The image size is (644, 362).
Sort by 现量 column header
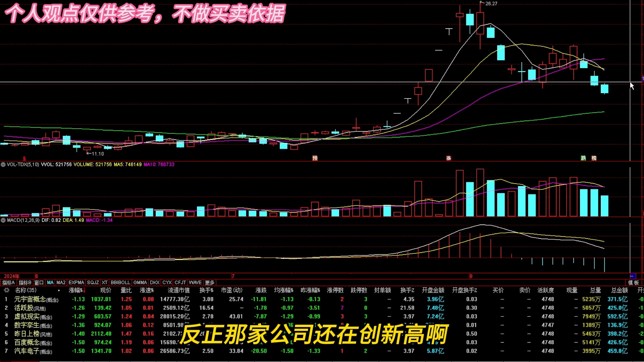[572, 290]
